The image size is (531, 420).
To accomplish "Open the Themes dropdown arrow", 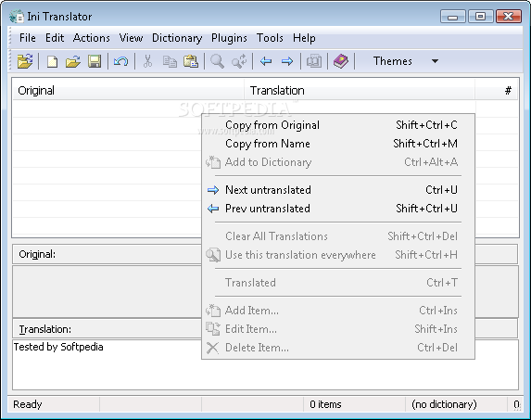I will pos(435,61).
